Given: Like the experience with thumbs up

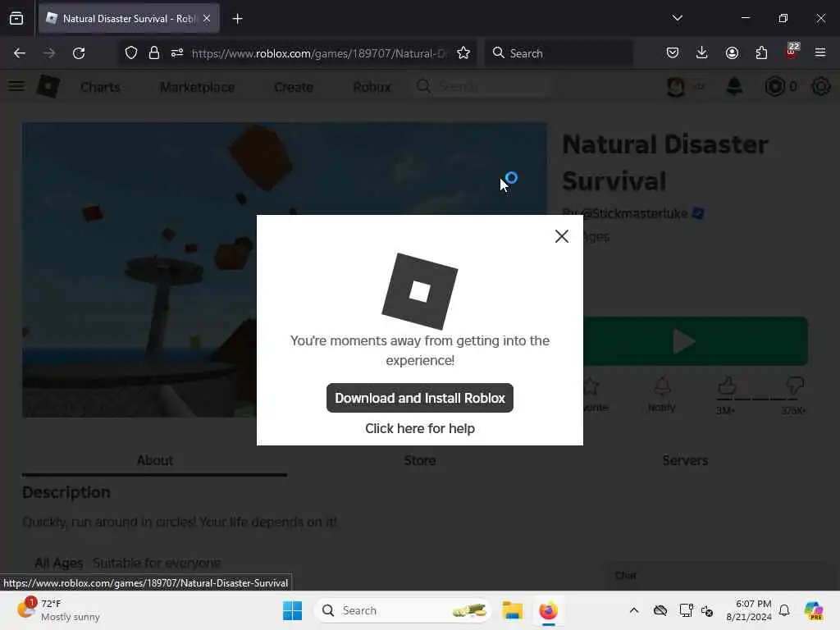Looking at the screenshot, I should pos(727,386).
